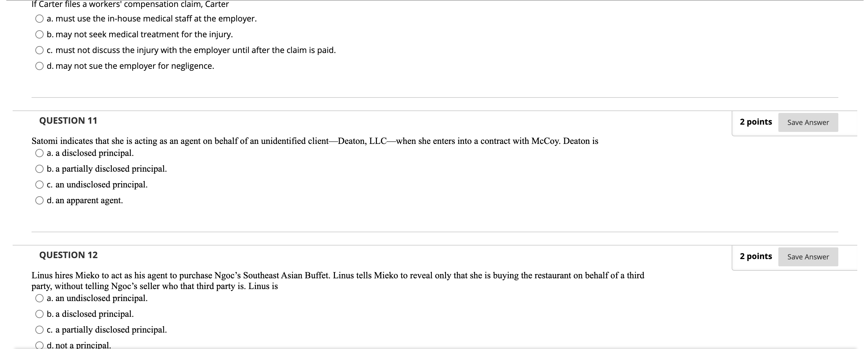
Task: Click the 2 points label beside Question 12
Action: [756, 256]
